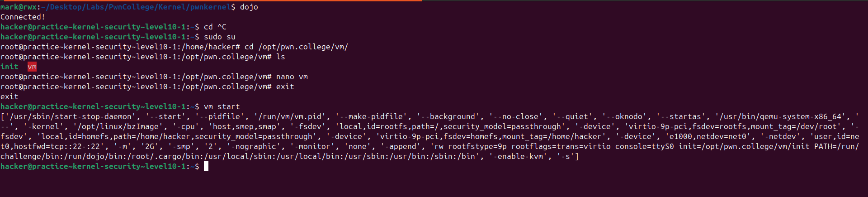
Task: Click the red-highlighted vm entry in ls output
Action: (32, 67)
